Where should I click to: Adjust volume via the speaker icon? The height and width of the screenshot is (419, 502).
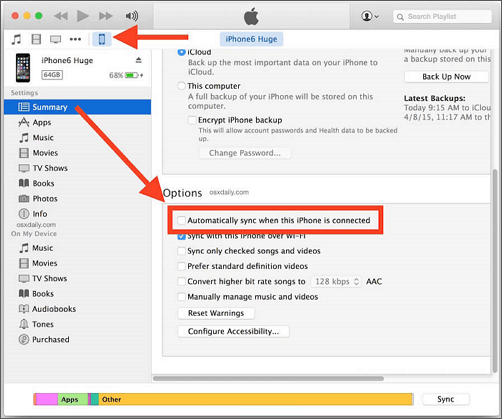click(132, 16)
